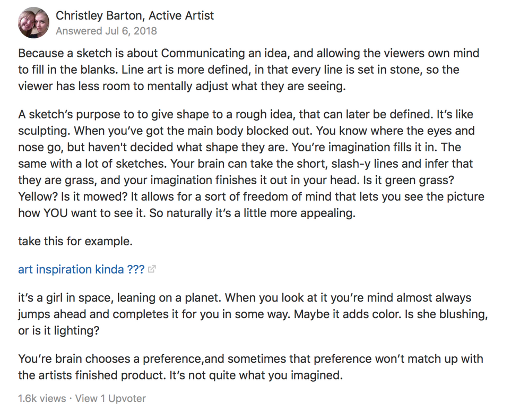This screenshot has height=420, width=520.
Task: Click the sentence 'It's not quite what you imagined.'
Action: pos(256,375)
